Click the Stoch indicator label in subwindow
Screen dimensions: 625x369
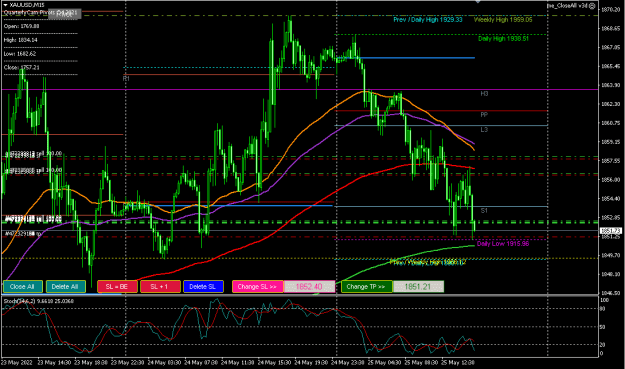(38, 301)
